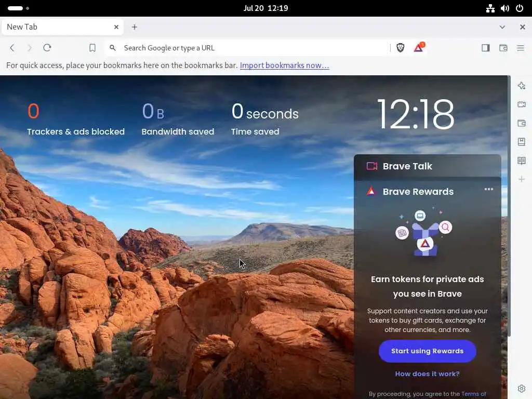Click the search magnifier in address bar
The height and width of the screenshot is (399, 532).
[113, 48]
